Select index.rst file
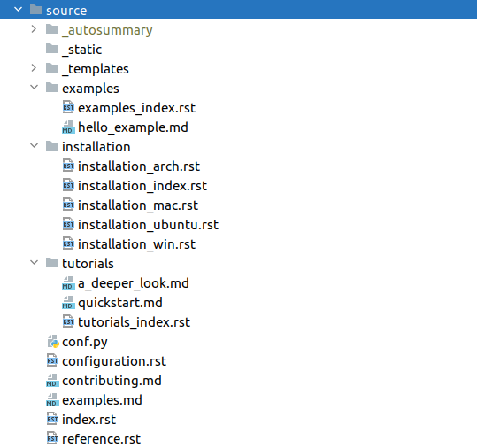The height and width of the screenshot is (448, 477). point(88,420)
